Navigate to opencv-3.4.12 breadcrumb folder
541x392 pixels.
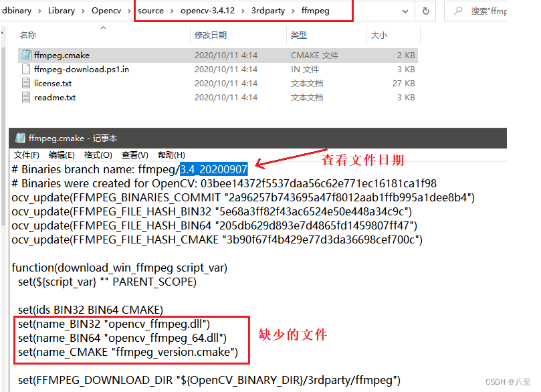pyautogui.click(x=207, y=11)
